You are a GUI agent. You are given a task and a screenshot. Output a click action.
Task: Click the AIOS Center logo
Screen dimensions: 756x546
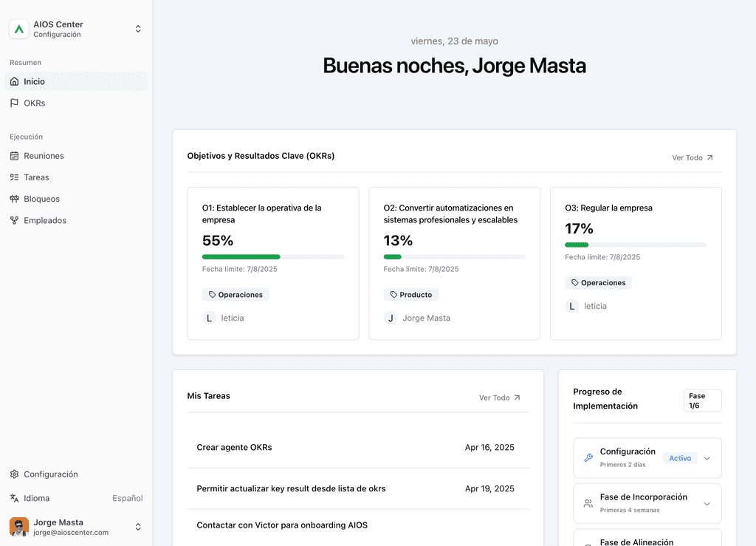click(18, 29)
